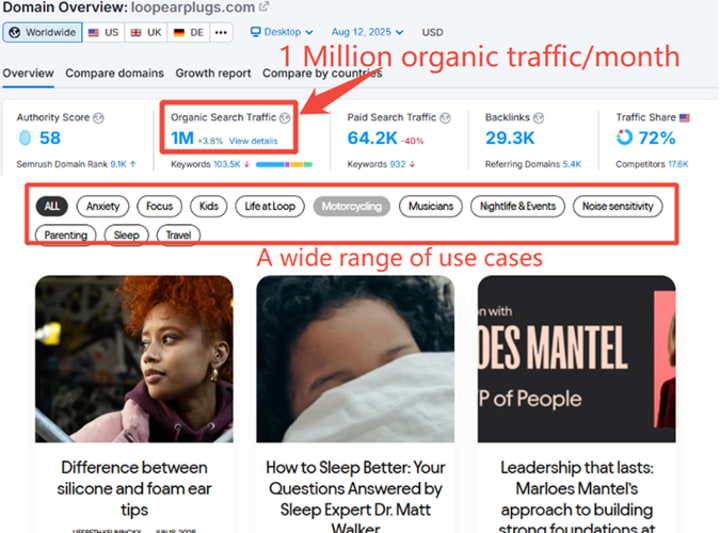Click the Paid Search Traffic info icon
Image resolution: width=720 pixels, height=533 pixels.
tap(445, 118)
